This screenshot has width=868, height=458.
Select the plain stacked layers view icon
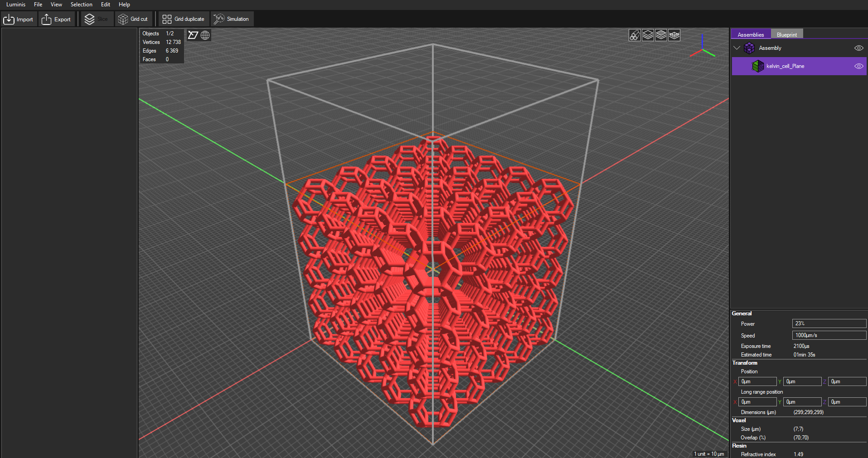[648, 35]
